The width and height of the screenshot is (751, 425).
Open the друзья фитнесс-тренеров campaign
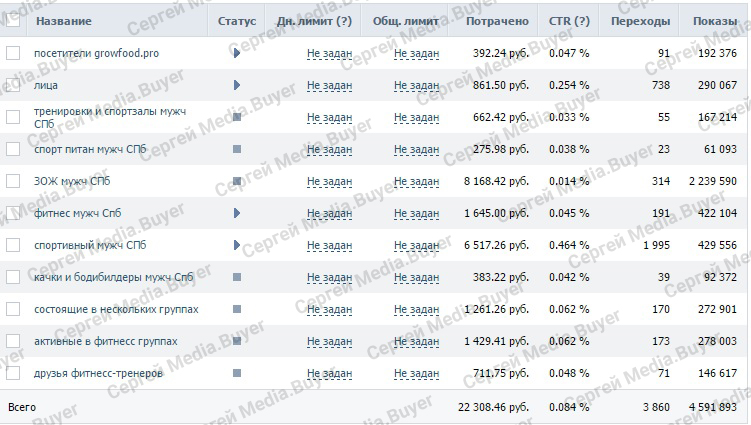tap(98, 373)
